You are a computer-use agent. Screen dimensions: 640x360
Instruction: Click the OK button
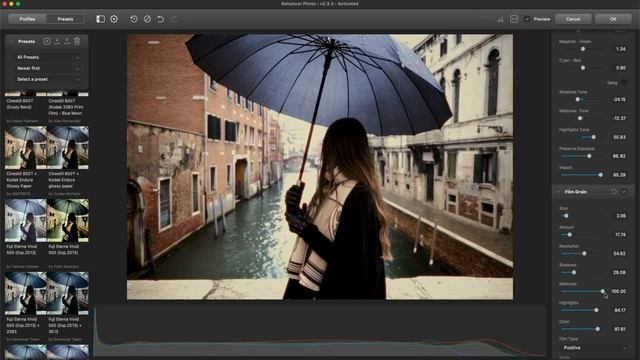pos(613,19)
